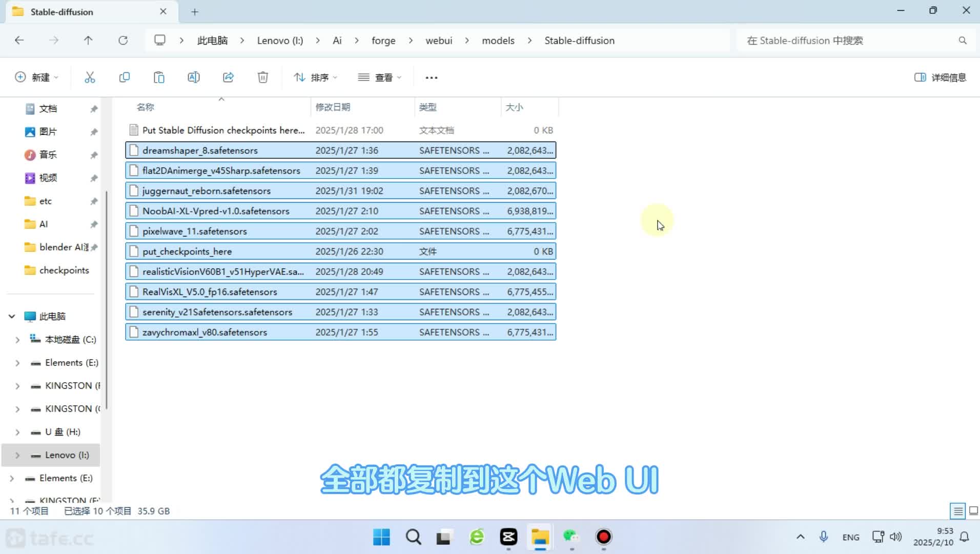
Task: Click the Share icon in toolbar
Action: click(228, 77)
